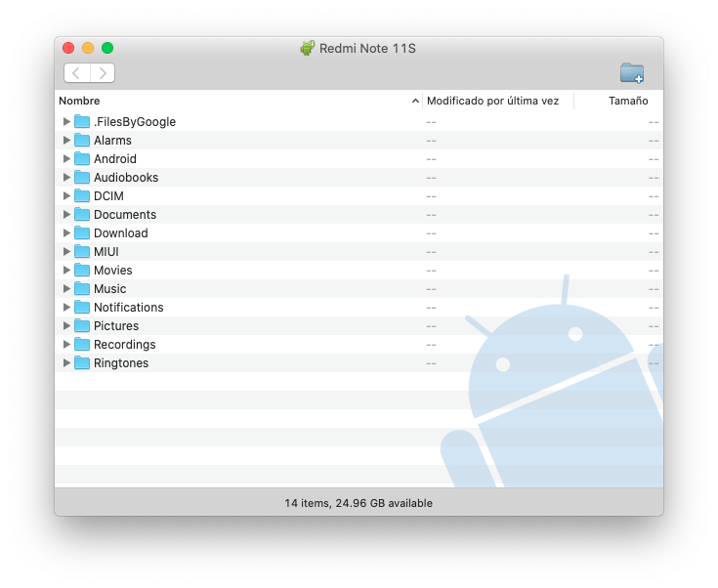Click the Android icon in title bar
This screenshot has width=718, height=588.
click(308, 48)
